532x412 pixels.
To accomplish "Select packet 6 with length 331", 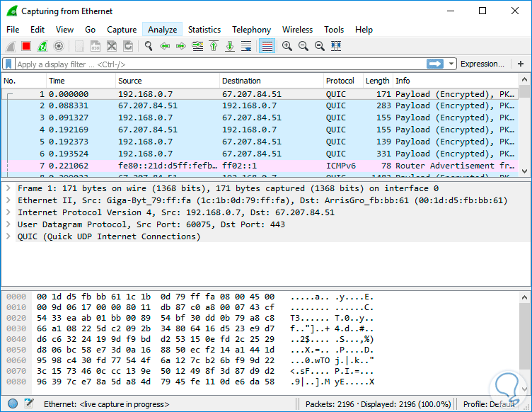I will coord(260,154).
